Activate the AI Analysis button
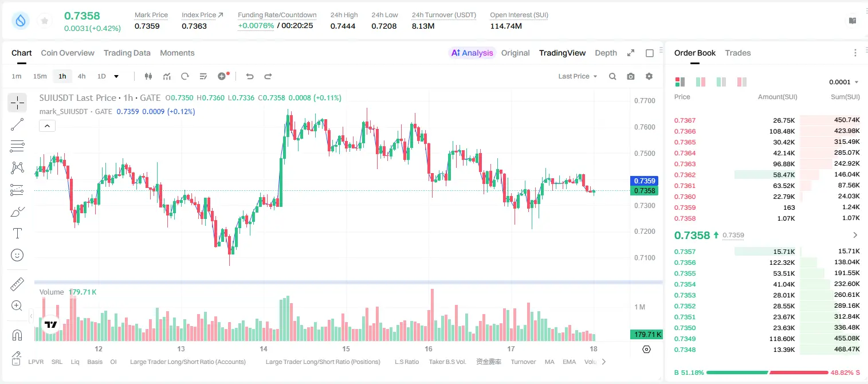This screenshot has height=384, width=868. [x=472, y=53]
